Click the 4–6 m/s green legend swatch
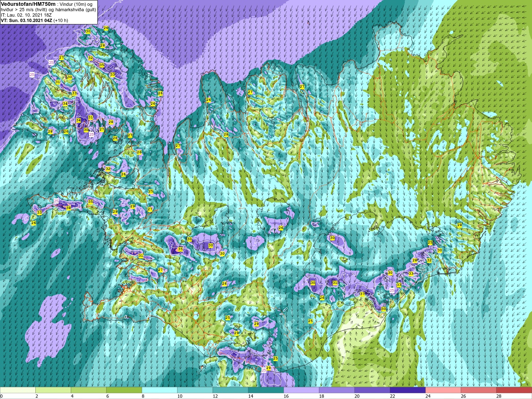 tap(89, 390)
